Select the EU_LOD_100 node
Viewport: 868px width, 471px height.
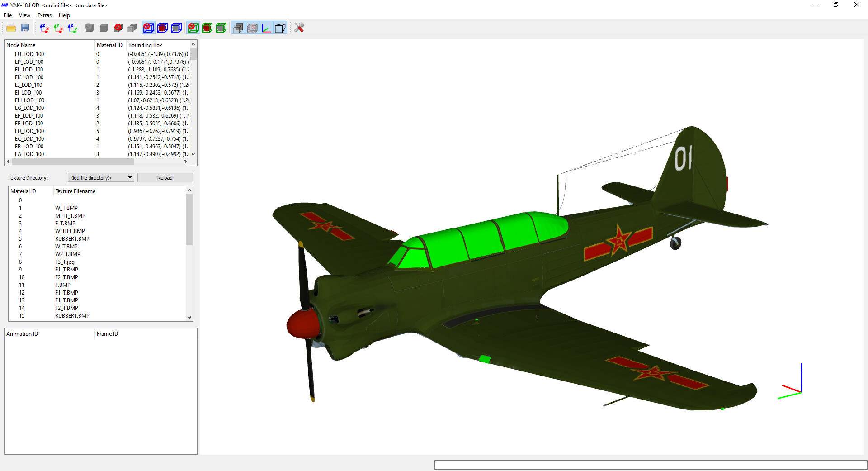point(29,54)
